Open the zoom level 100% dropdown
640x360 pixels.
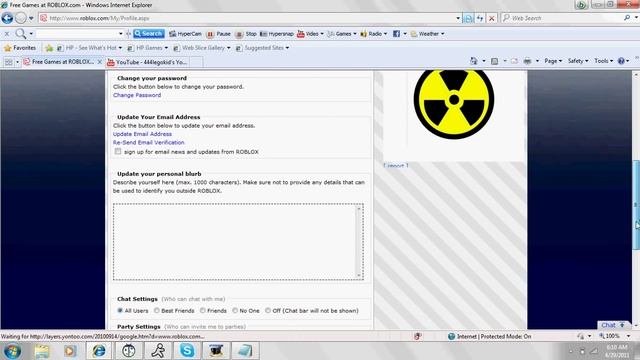[x=628, y=336]
